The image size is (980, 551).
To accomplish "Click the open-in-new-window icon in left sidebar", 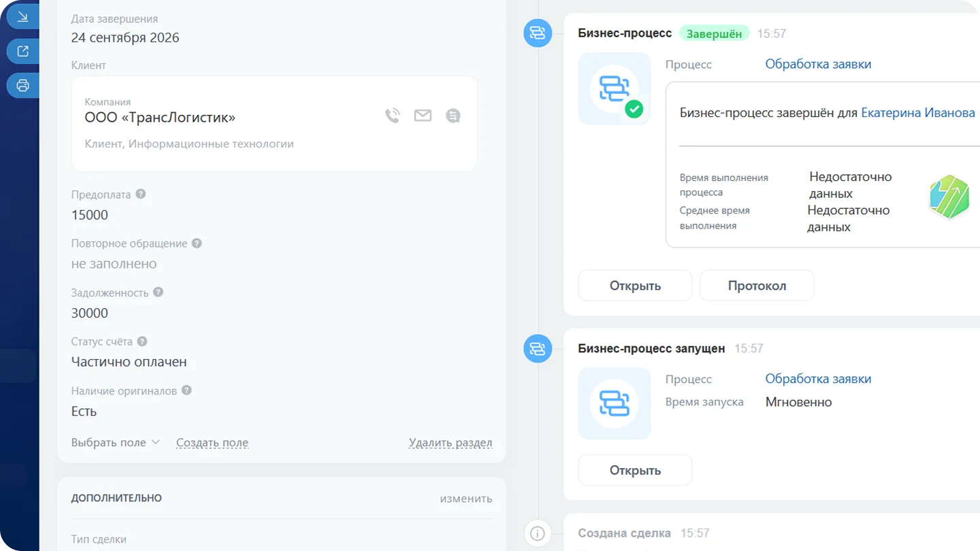I will [x=22, y=51].
